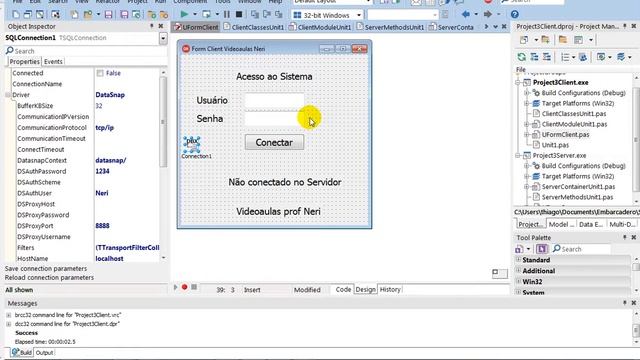
Task: Click Remove file from project icon
Action: coord(164,15)
